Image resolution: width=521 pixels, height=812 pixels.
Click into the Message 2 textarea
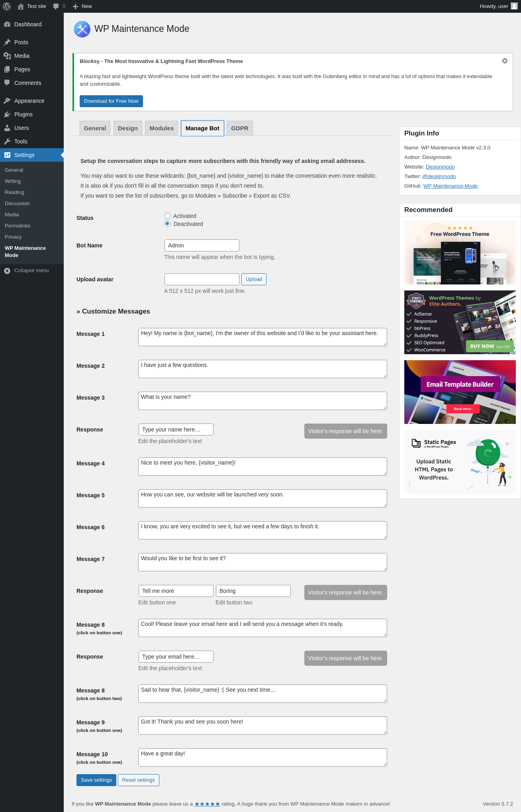click(x=262, y=369)
